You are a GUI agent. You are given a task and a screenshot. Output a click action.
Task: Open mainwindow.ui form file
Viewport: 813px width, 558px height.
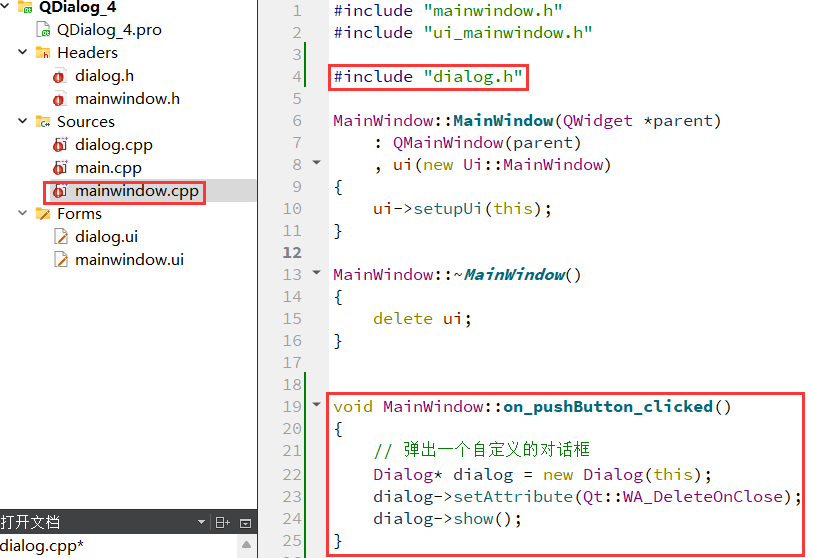(129, 260)
